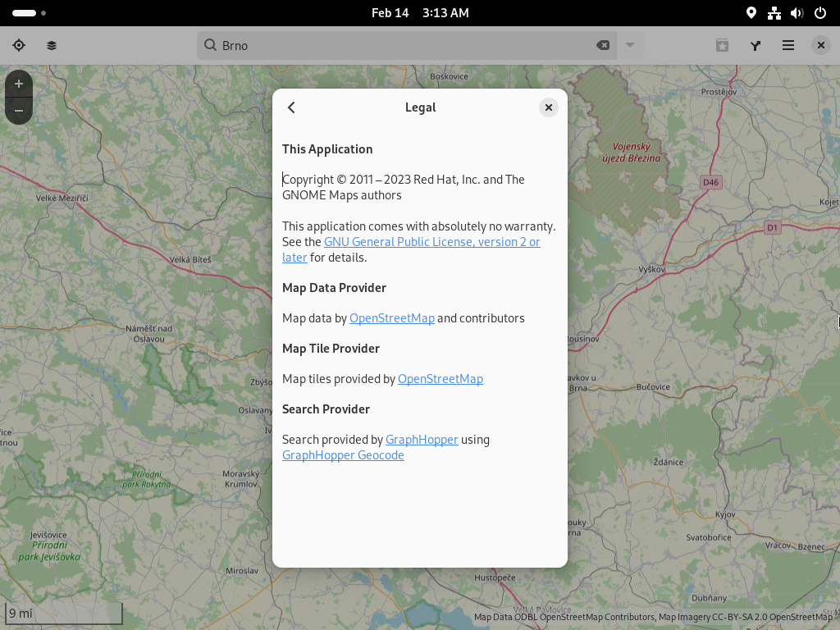Click the "This Application" heading
This screenshot has width=840, height=630.
tap(327, 149)
